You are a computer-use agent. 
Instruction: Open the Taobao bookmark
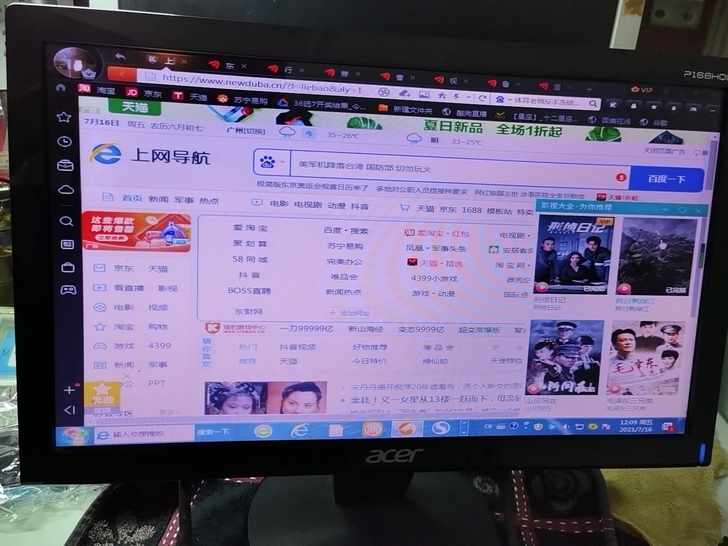point(98,90)
